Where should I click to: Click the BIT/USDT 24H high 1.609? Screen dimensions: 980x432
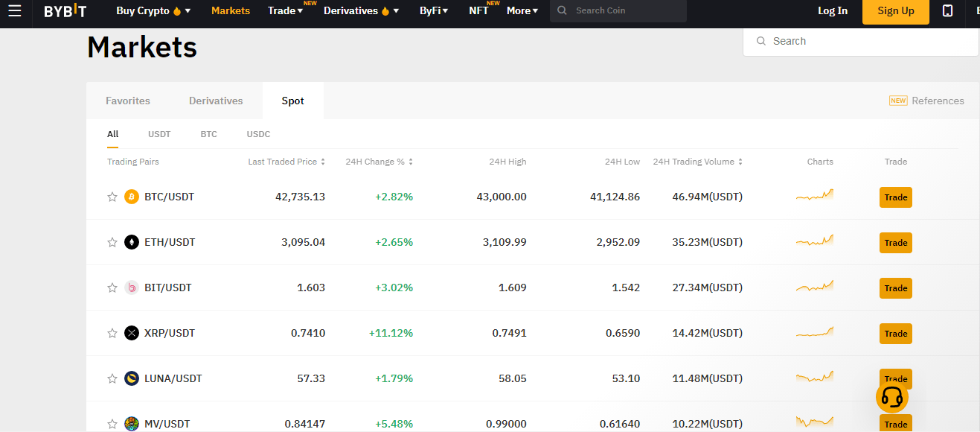513,288
